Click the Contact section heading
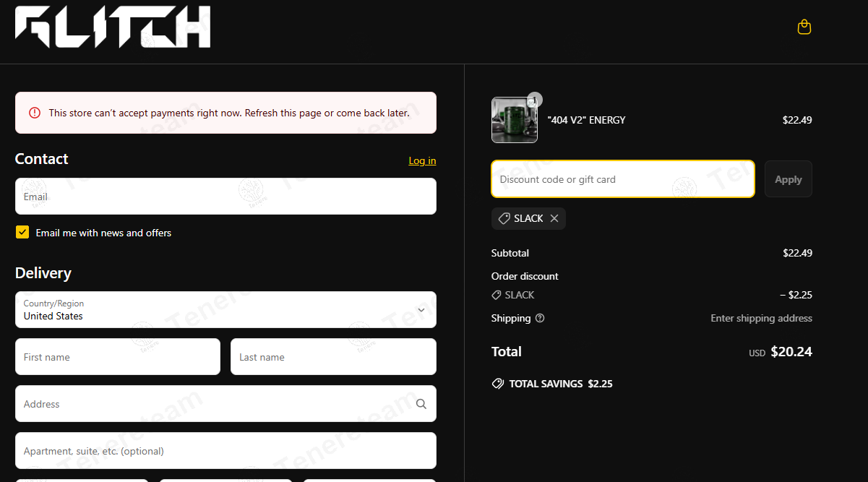Image resolution: width=868 pixels, height=482 pixels. click(x=42, y=159)
